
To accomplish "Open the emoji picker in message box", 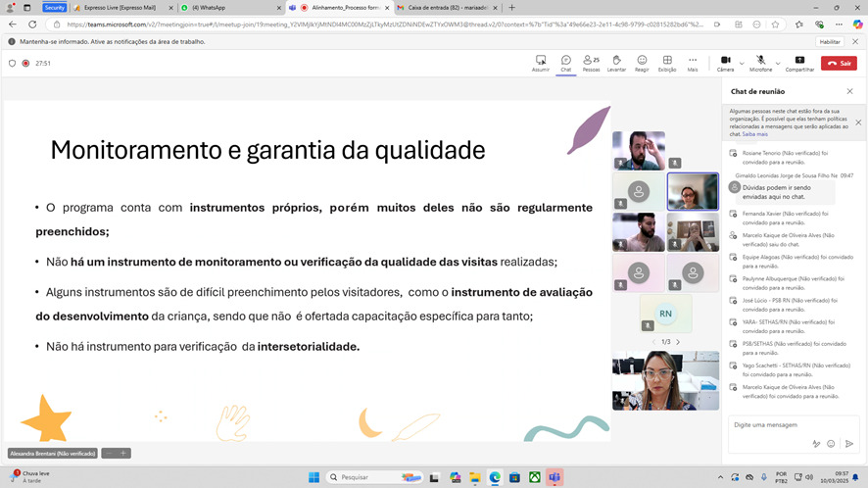I will (832, 444).
